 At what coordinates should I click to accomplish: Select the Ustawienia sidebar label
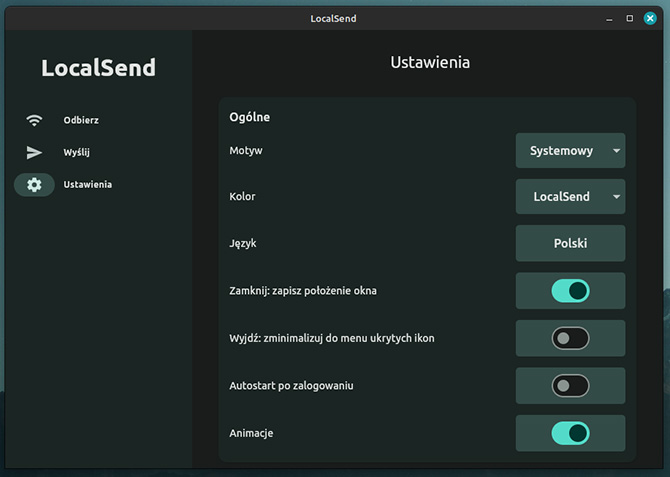88,185
